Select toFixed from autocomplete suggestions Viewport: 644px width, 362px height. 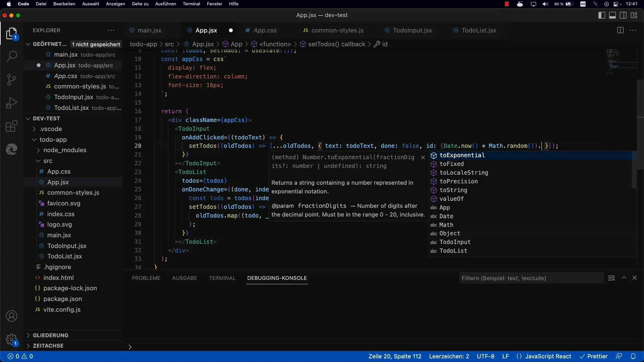pos(451,164)
